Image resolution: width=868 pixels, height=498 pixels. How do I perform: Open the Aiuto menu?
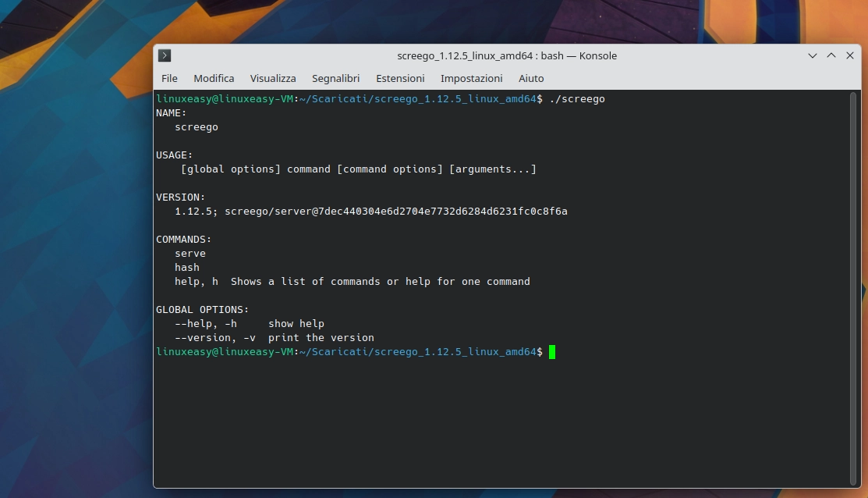click(x=531, y=78)
